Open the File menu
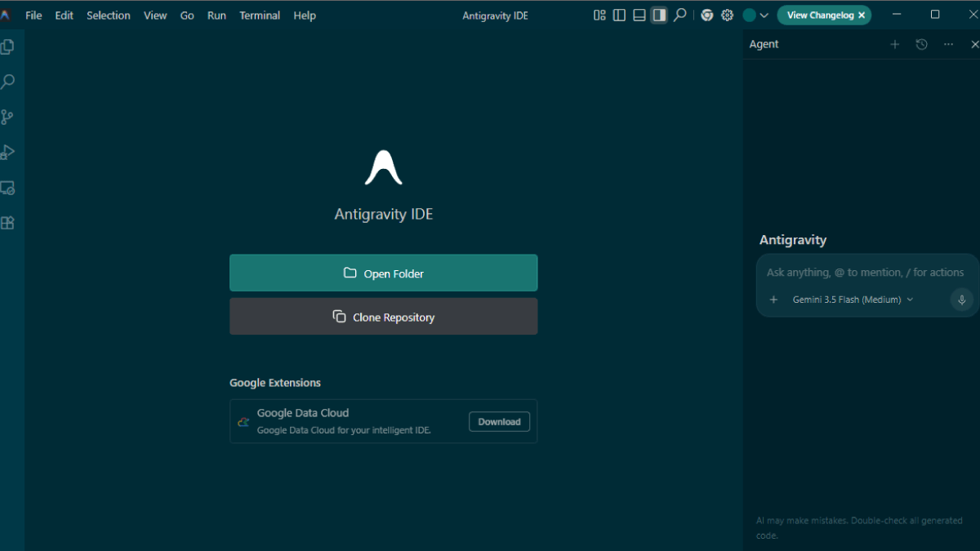980x551 pixels. (33, 16)
